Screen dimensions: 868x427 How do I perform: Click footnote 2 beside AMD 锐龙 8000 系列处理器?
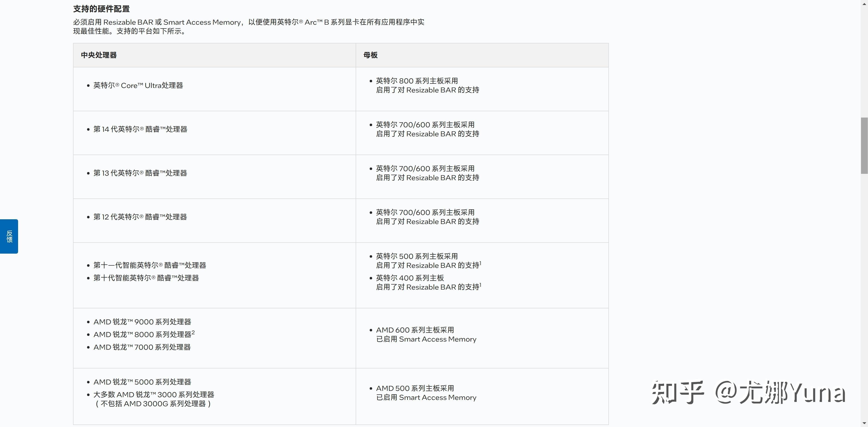pyautogui.click(x=193, y=332)
